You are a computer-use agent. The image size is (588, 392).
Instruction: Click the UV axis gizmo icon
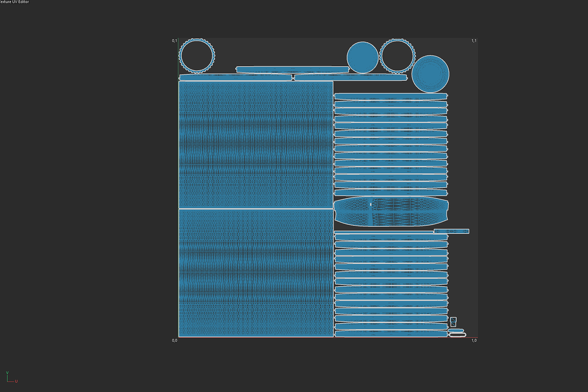click(x=11, y=376)
